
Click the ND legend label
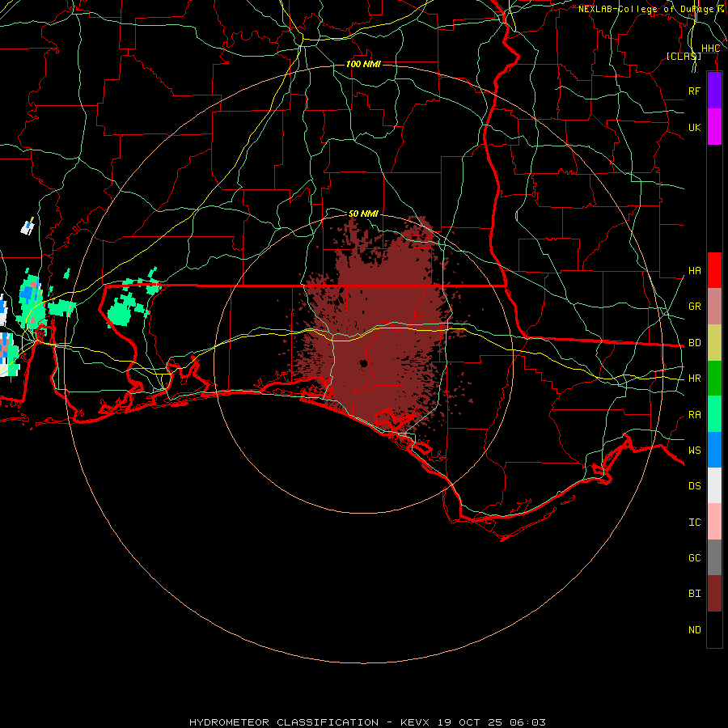point(694,630)
